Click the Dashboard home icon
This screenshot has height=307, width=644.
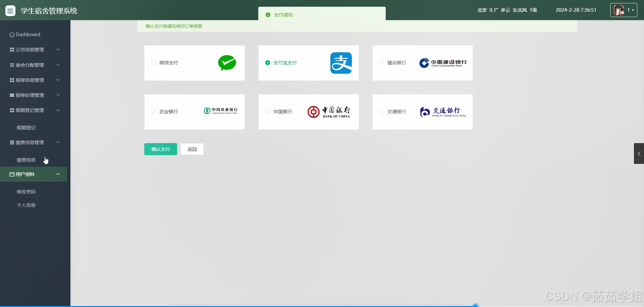coord(12,35)
